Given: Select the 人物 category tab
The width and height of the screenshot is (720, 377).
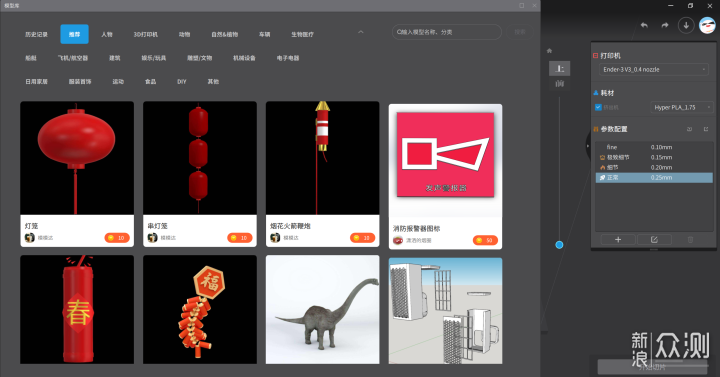Looking at the screenshot, I should point(107,34).
